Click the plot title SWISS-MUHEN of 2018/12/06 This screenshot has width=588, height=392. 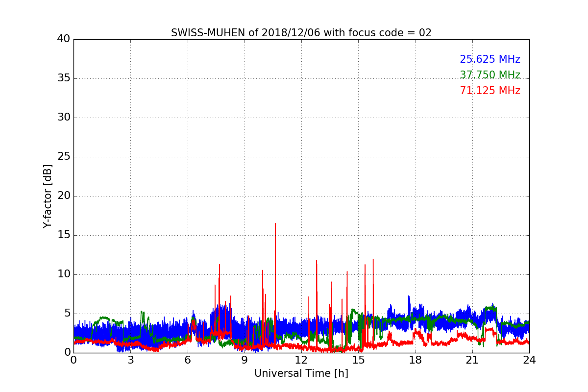(x=301, y=33)
